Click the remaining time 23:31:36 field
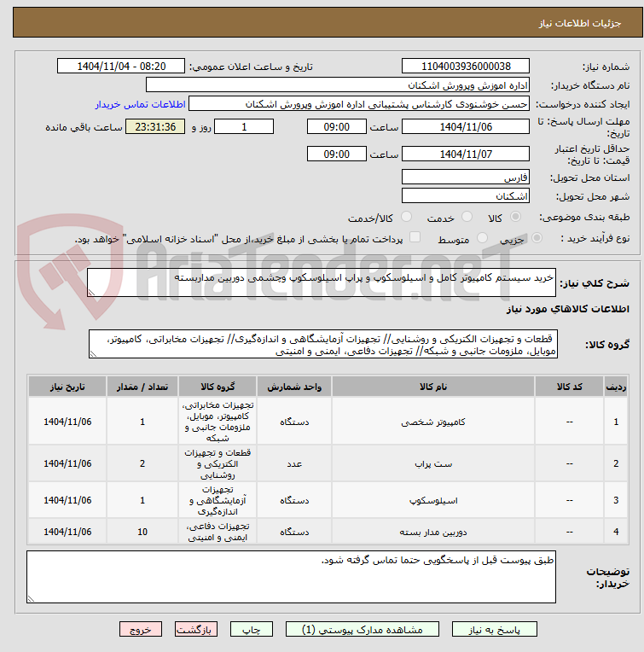This screenshot has height=652, width=644. [x=155, y=127]
